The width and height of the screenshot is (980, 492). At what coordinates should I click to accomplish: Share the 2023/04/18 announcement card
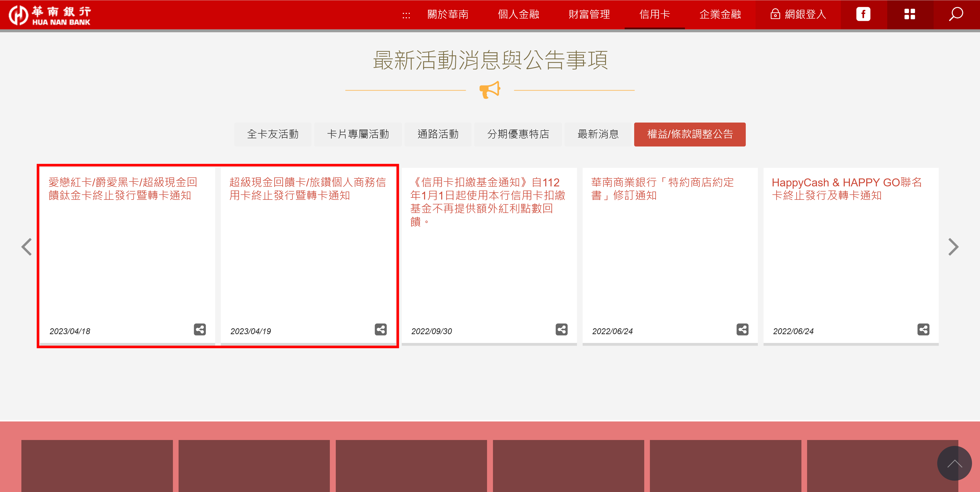click(x=200, y=329)
